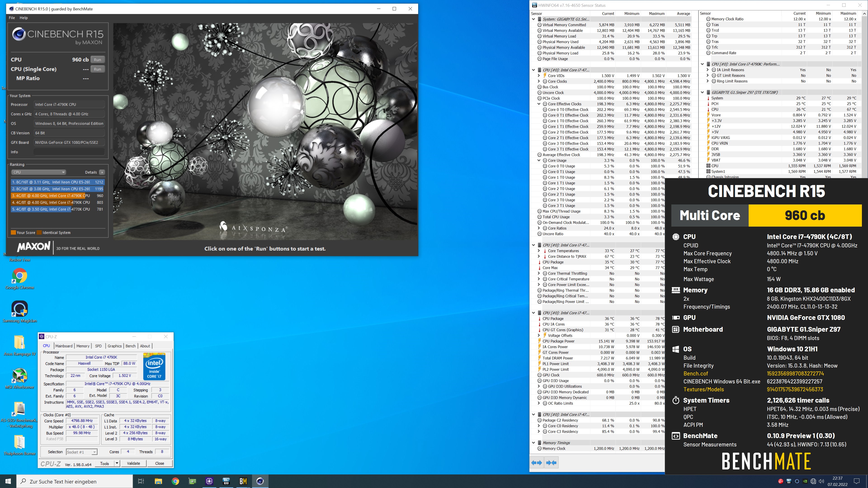The width and height of the screenshot is (868, 488).
Task: Switch to CPU-Z About tab
Action: coord(145,346)
